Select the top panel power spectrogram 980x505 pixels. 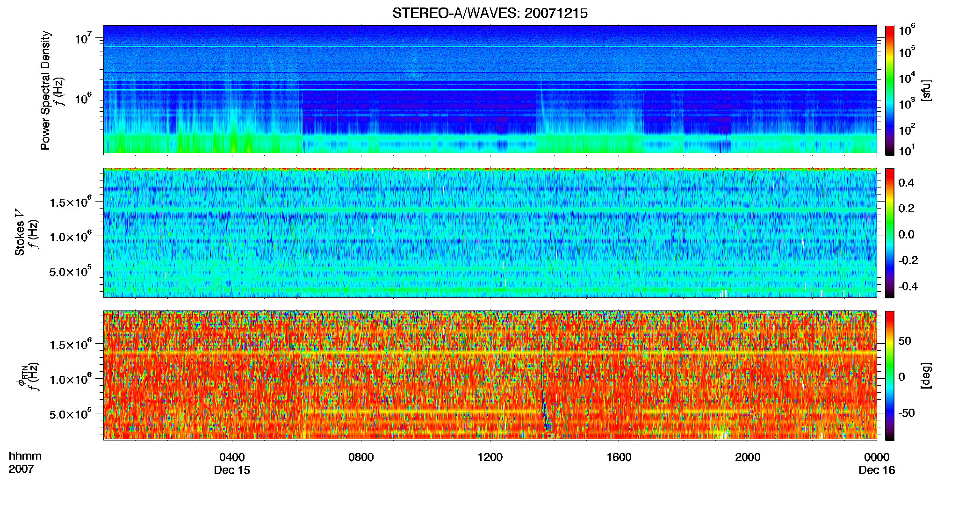pos(490,90)
